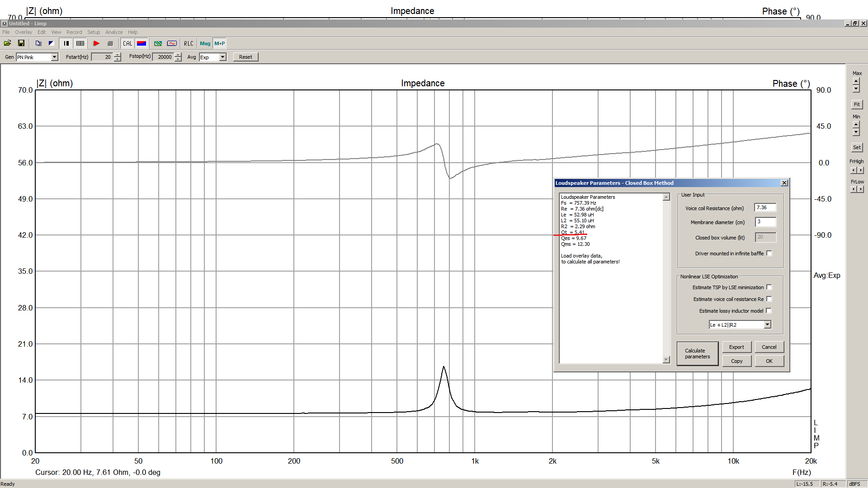Lower the graph Min with the down arrow
The width and height of the screenshot is (868, 488).
click(856, 132)
